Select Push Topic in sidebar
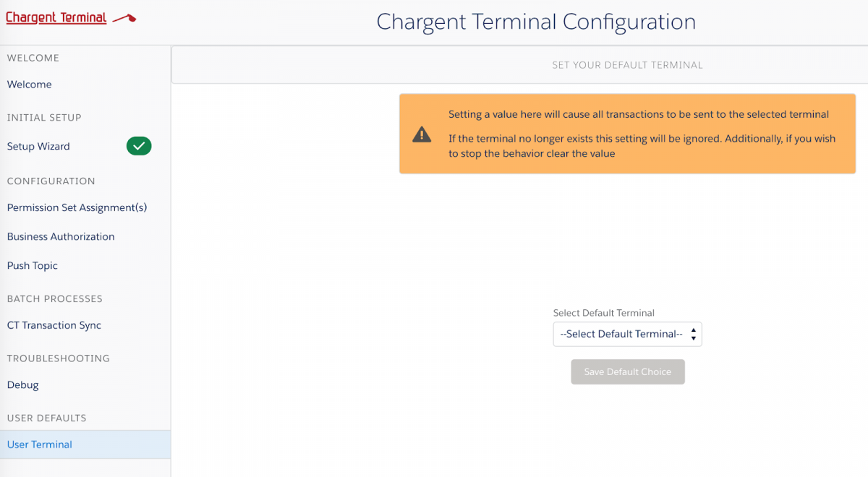Screen dimensions: 868x477 click(33, 266)
